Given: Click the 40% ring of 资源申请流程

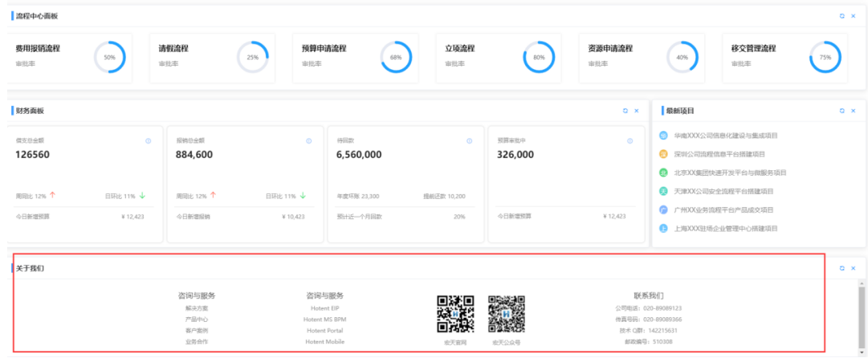Looking at the screenshot, I should click(682, 57).
